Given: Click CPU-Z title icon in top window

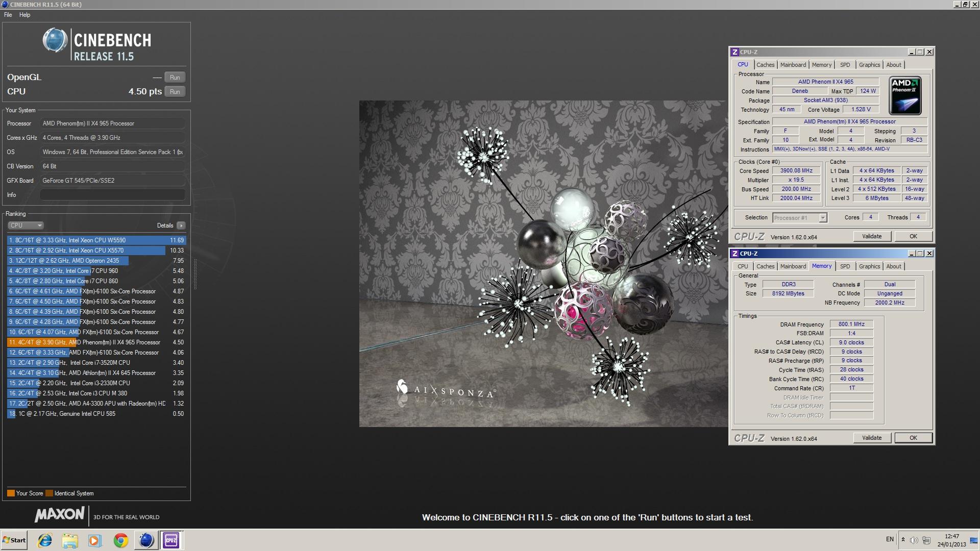Looking at the screenshot, I should 734,52.
